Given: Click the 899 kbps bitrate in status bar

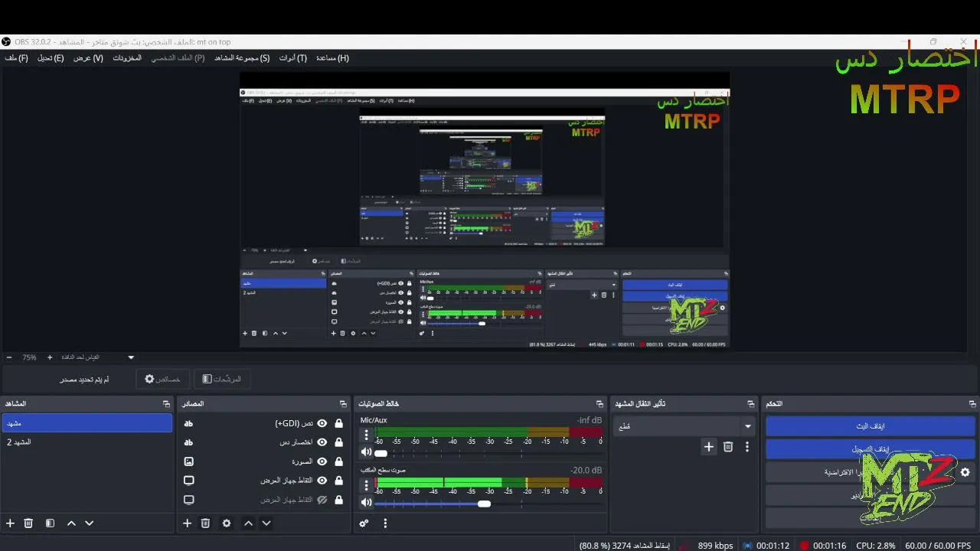Looking at the screenshot, I should (715, 546).
